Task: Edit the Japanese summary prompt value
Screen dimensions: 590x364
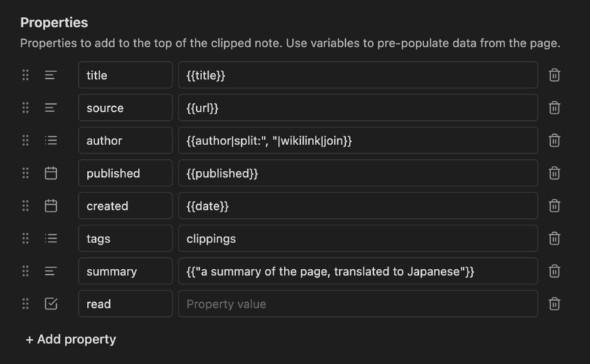Action: [358, 271]
